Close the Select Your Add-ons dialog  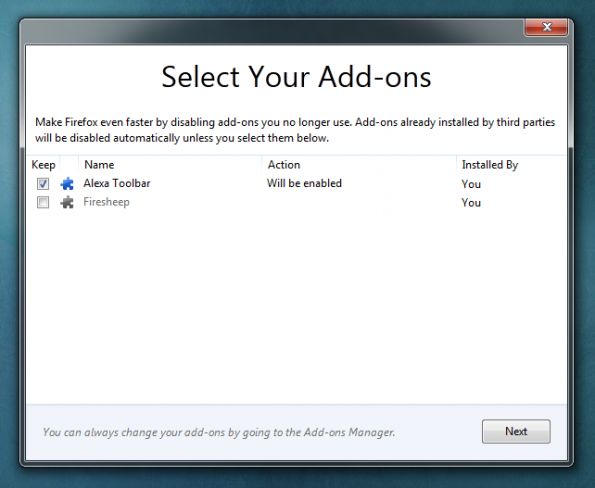(546, 27)
